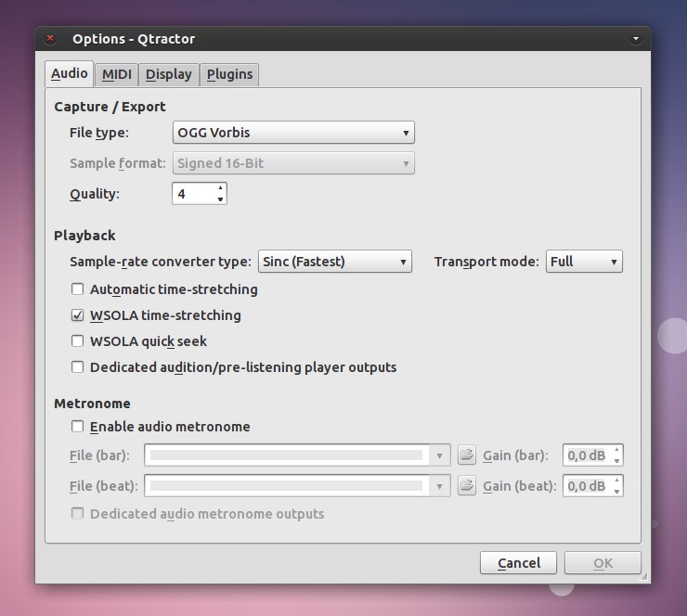The width and height of the screenshot is (687, 616).
Task: Click the Gain (beat) value field
Action: point(587,486)
